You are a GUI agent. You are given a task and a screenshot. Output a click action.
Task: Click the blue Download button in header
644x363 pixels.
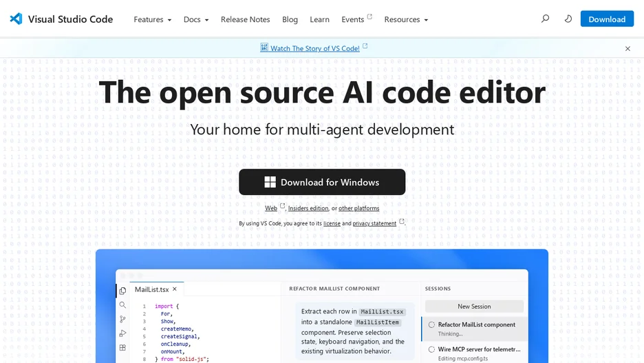[x=607, y=19]
